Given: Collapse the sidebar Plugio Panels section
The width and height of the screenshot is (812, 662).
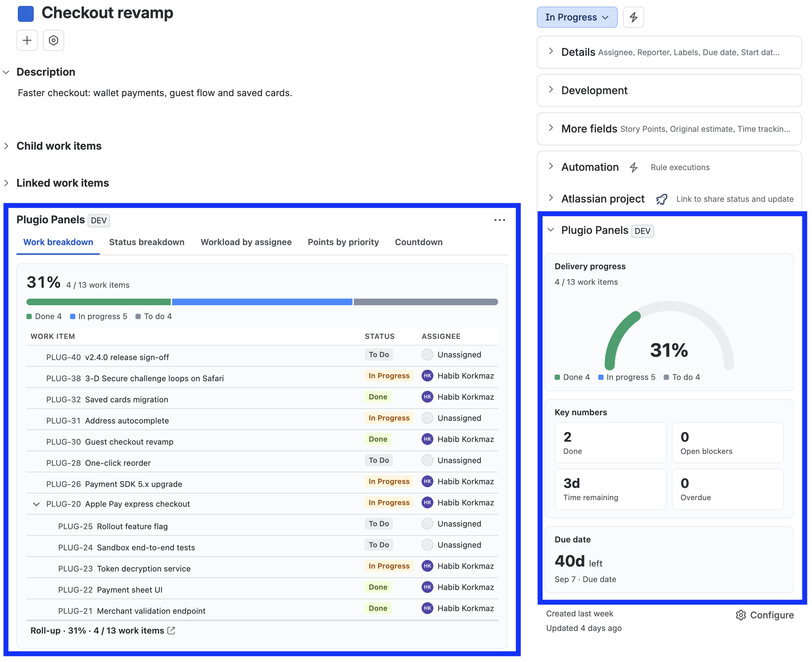Looking at the screenshot, I should tap(550, 230).
